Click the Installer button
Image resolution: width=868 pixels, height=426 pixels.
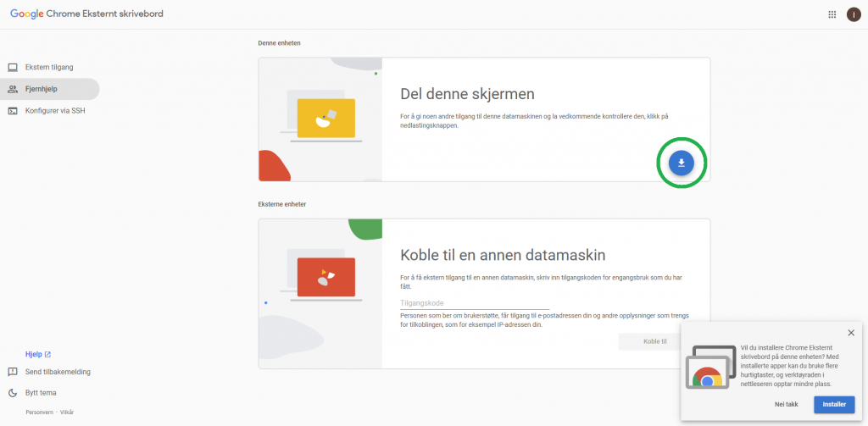(x=834, y=405)
